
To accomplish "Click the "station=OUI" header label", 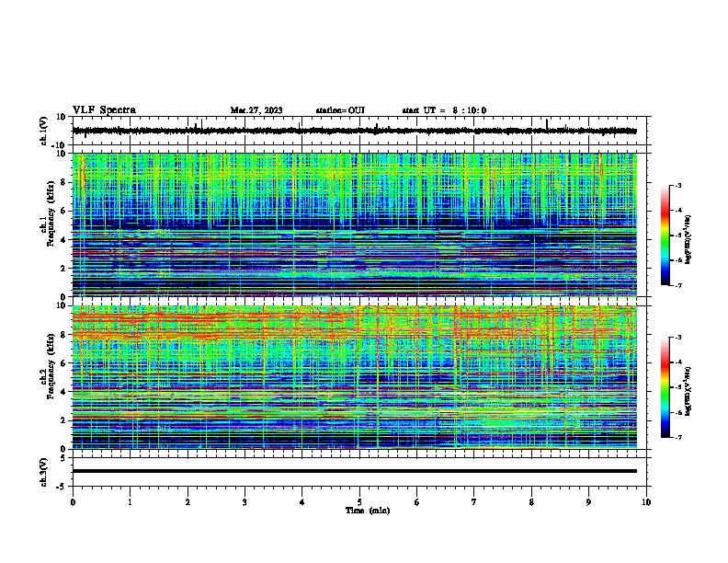I will 340,110.
